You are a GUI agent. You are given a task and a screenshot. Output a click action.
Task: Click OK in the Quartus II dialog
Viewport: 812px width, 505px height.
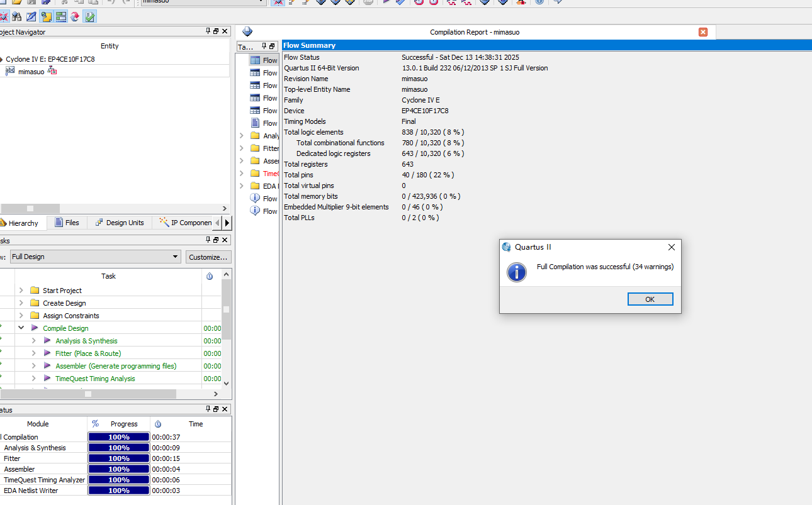point(650,299)
